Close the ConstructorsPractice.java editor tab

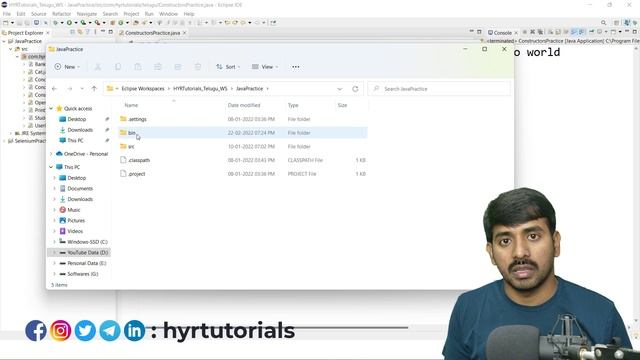pyautogui.click(x=184, y=33)
